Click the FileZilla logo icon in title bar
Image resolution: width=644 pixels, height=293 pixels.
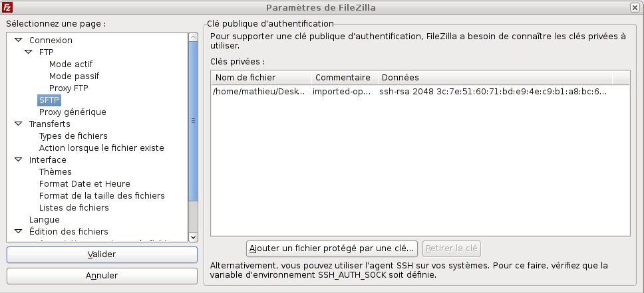[7, 7]
